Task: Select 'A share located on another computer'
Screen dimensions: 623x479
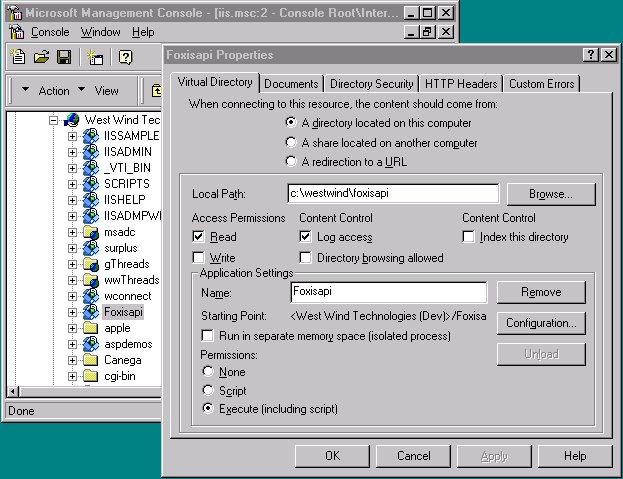Action: [291, 142]
